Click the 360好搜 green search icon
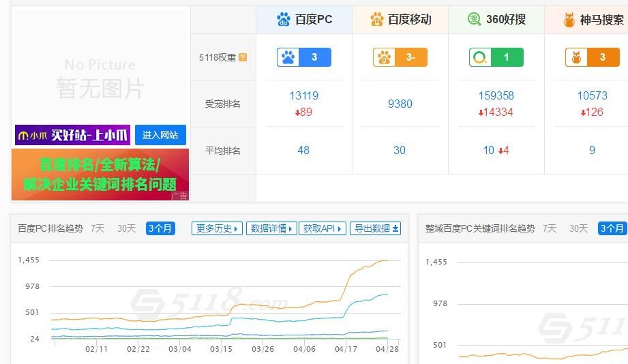This screenshot has height=364, width=628. click(474, 19)
